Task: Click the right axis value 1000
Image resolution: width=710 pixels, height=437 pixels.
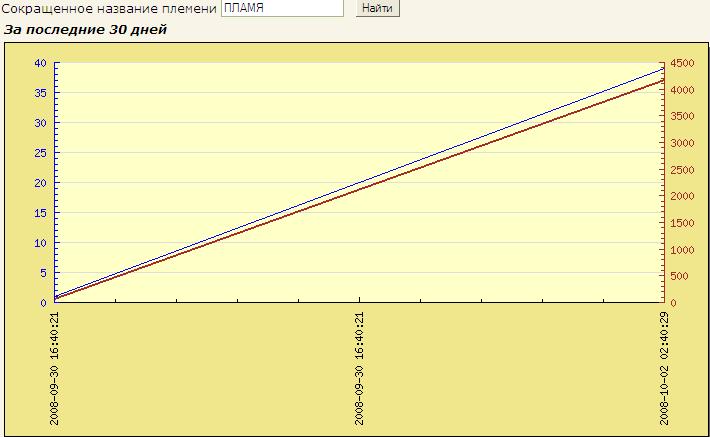Action: [682, 250]
